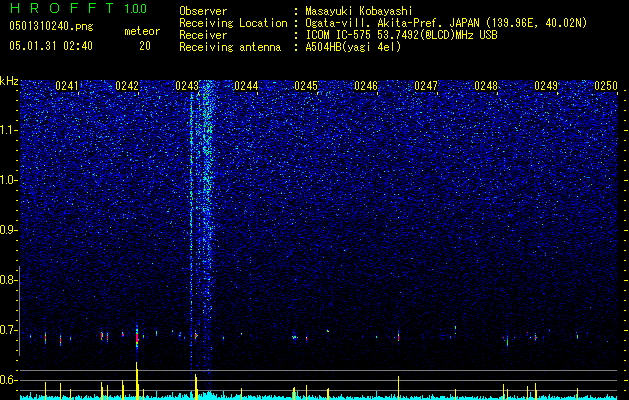
Task: Click the 0242 time marker
Action: 127,86
